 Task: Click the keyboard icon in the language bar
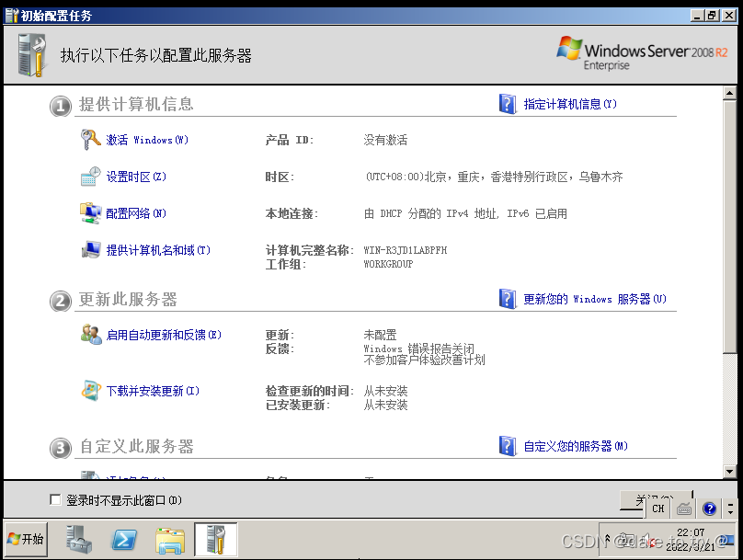point(684,509)
